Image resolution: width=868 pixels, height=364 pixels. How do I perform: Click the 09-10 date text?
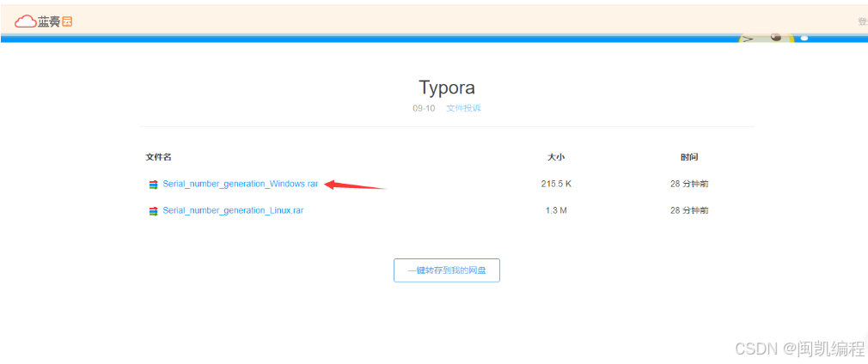tap(424, 108)
